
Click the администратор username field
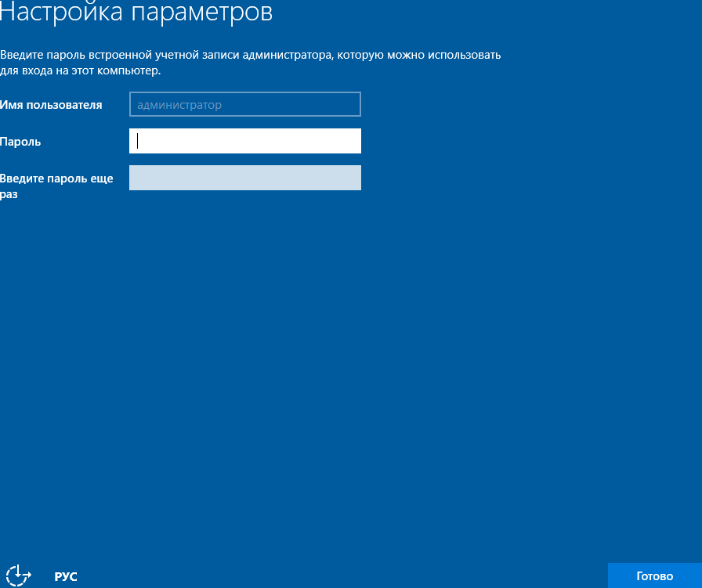[245, 104]
